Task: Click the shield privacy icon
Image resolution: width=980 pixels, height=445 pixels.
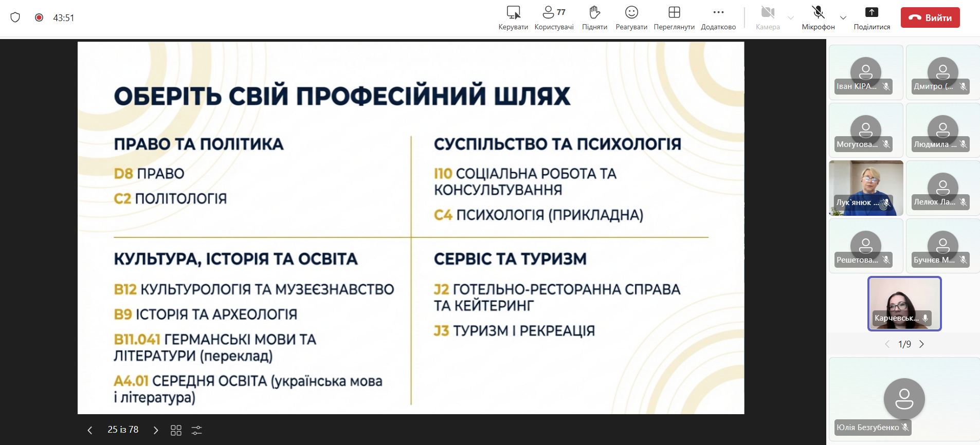Action: [15, 17]
